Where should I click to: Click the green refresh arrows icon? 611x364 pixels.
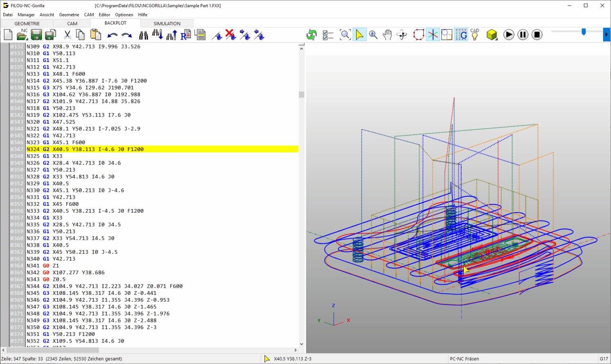(311, 35)
